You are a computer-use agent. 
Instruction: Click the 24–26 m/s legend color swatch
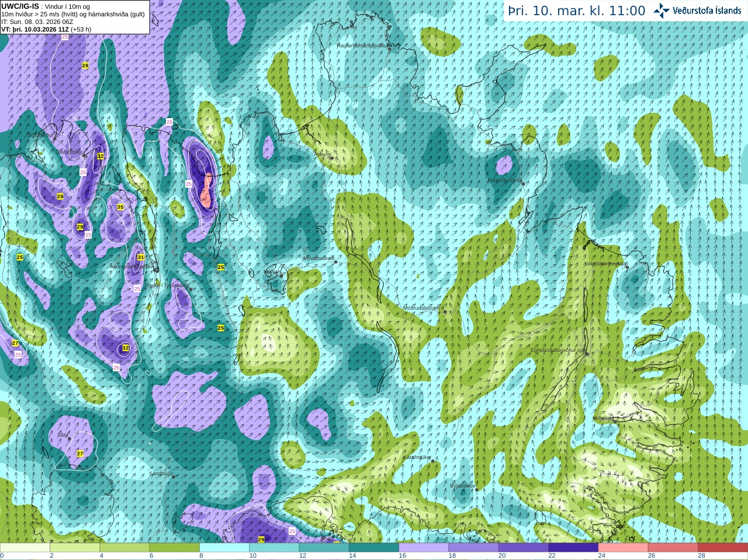click(x=623, y=548)
